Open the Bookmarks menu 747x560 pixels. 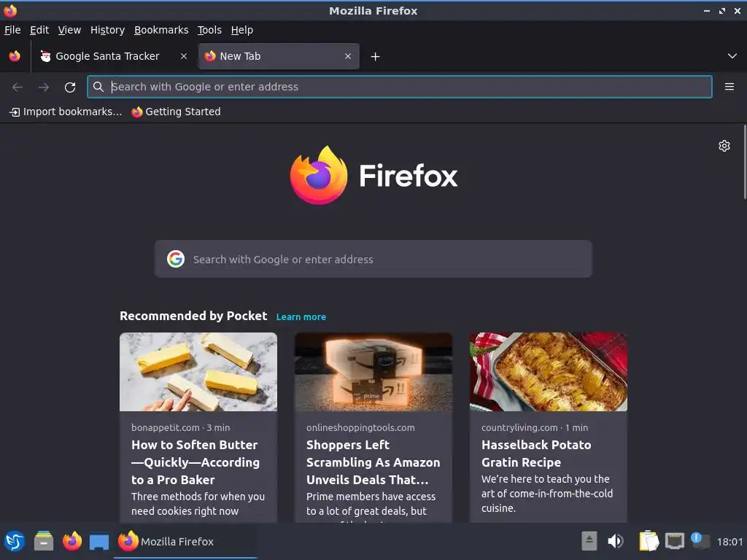click(161, 30)
